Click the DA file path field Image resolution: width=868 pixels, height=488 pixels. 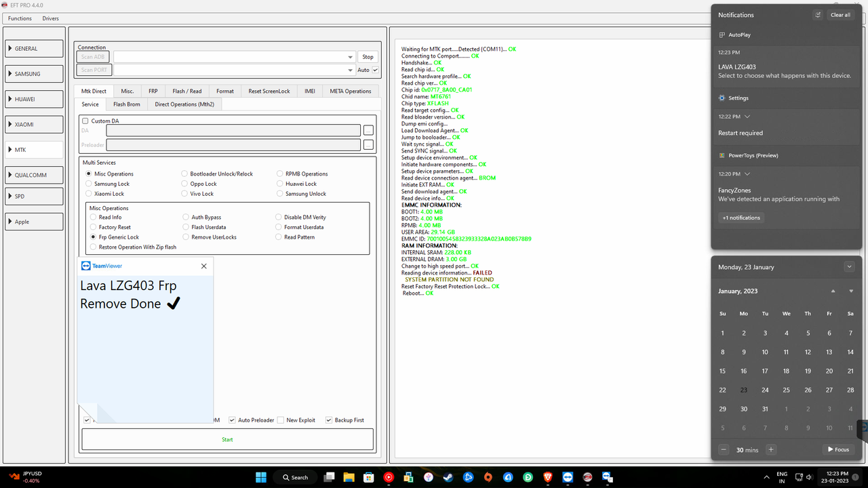(x=233, y=130)
